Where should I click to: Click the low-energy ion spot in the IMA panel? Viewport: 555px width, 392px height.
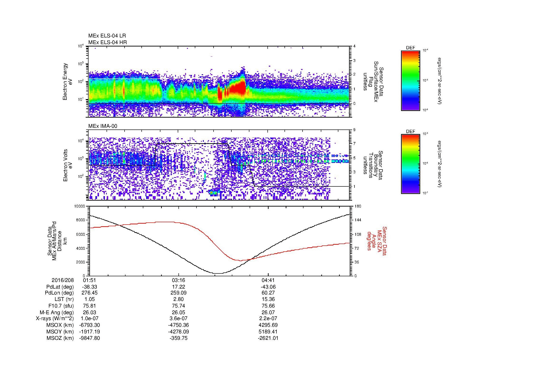[x=215, y=192]
